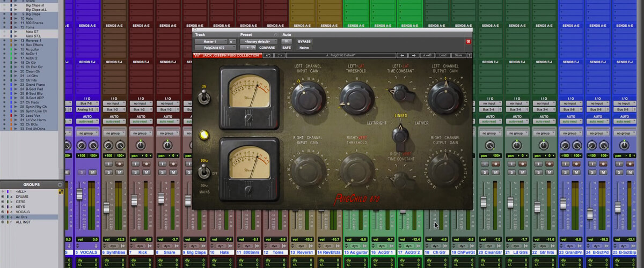Select the VOCALS group in Groups list
Screen dimensions: 644x268
(x=23, y=211)
